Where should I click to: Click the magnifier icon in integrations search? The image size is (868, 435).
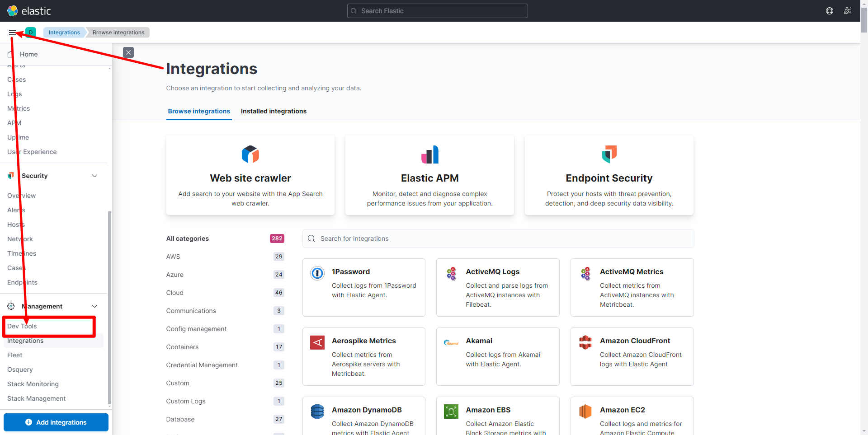click(311, 239)
